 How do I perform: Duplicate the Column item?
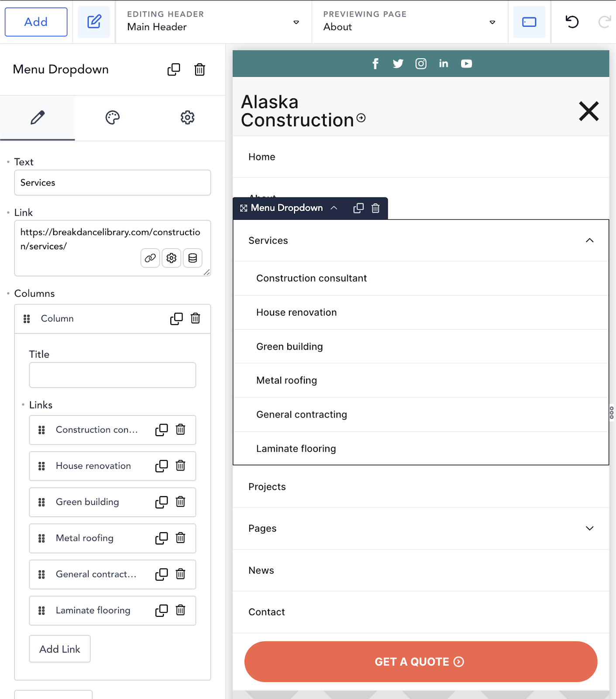(x=176, y=319)
